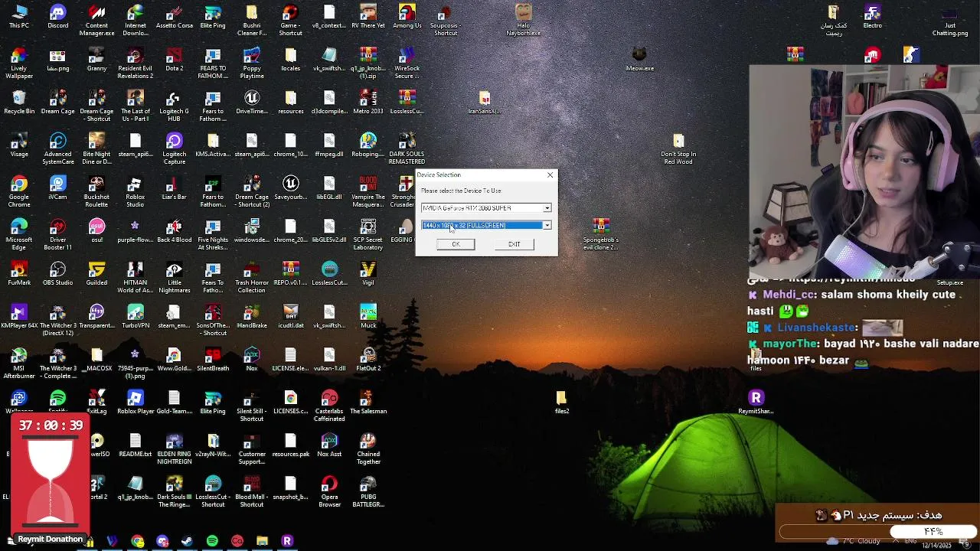Open Steam from the taskbar

click(187, 541)
